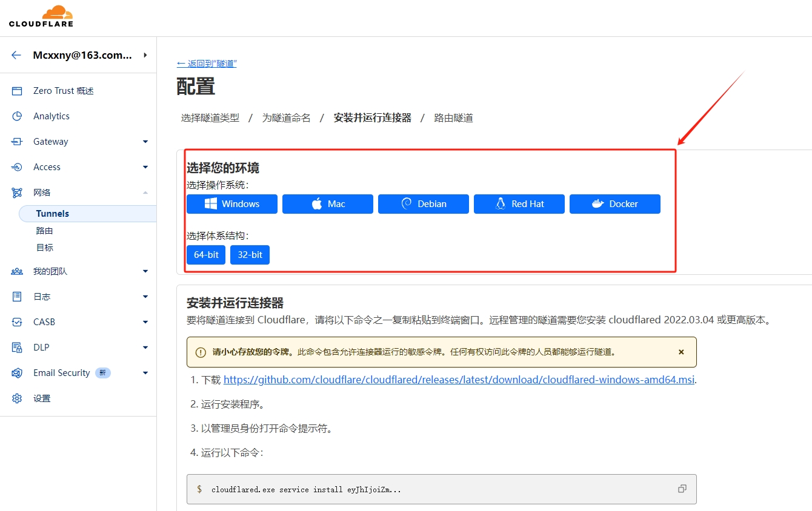The width and height of the screenshot is (812, 511).
Task: Choose the Docker environment button
Action: (x=615, y=204)
